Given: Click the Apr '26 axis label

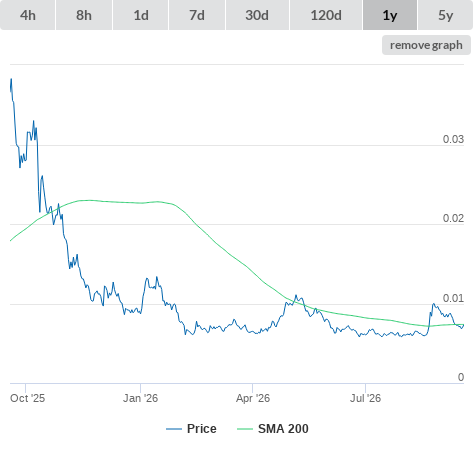Looking at the screenshot, I should [253, 398].
